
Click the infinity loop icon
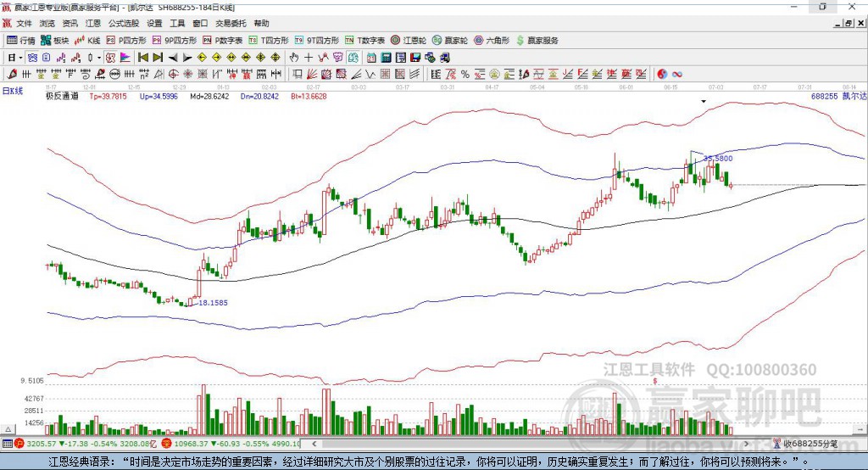click(677, 74)
